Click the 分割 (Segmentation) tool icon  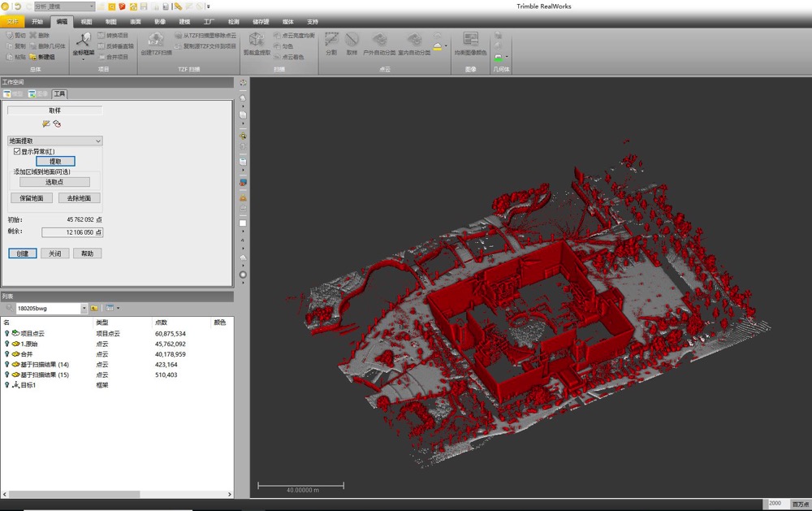(331, 40)
